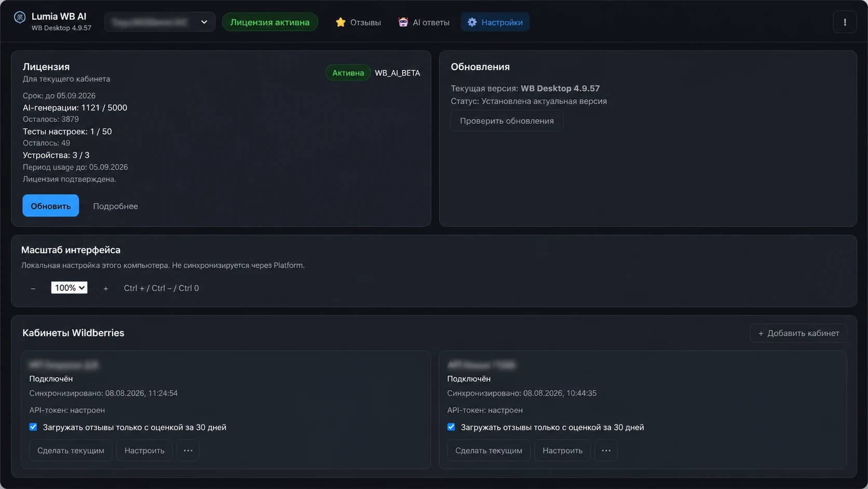This screenshot has height=489, width=868.
Task: Open the Подробнее license details link
Action: click(115, 206)
